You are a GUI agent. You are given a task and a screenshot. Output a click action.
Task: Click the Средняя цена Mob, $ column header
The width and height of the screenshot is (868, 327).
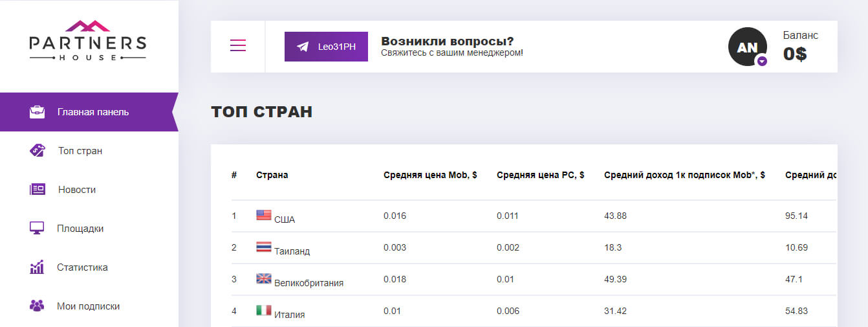(x=430, y=175)
